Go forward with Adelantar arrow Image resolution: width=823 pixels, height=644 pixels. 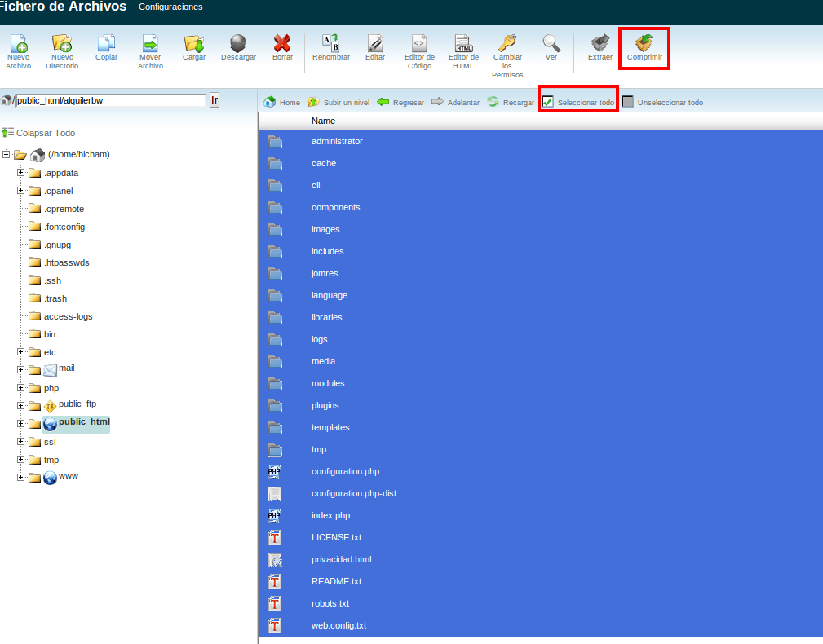pos(456,102)
